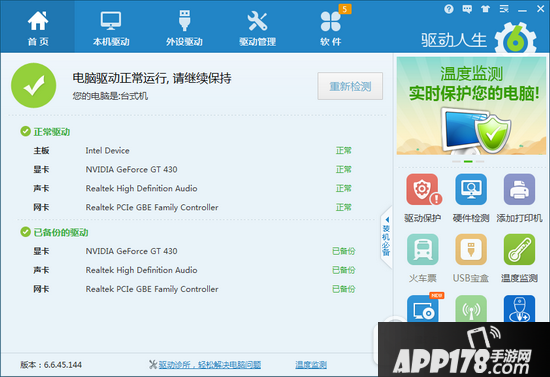The width and height of the screenshot is (550, 377).
Task: Open the main menu icon in title bar
Action: pos(504,9)
